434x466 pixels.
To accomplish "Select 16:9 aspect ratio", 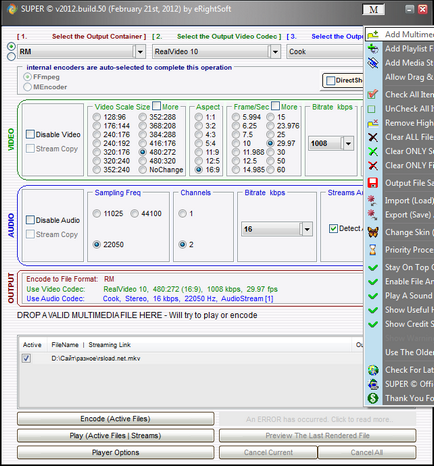I will tap(199, 170).
